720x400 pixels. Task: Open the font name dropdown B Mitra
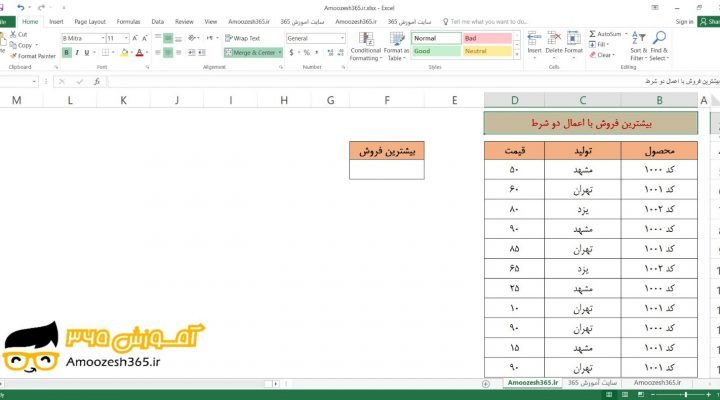click(103, 39)
